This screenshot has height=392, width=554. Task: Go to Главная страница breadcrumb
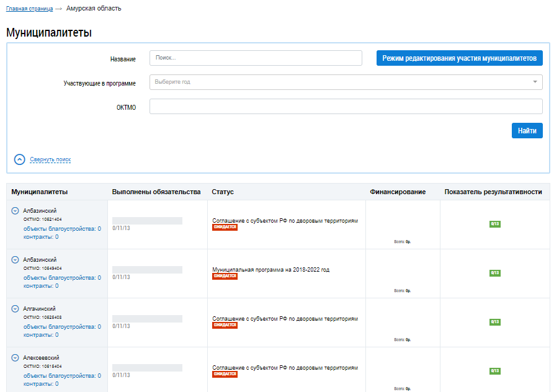(29, 9)
